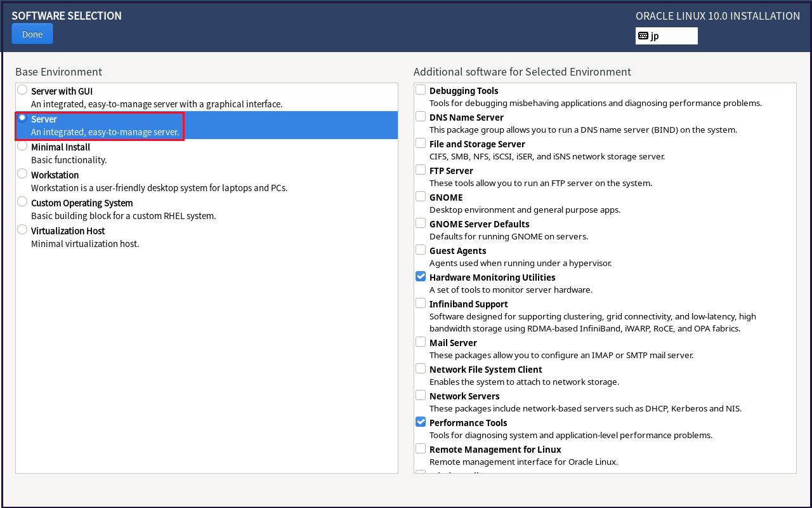Click the DNS Name Server BIND description
Image resolution: width=812 pixels, height=508 pixels.
pos(583,130)
